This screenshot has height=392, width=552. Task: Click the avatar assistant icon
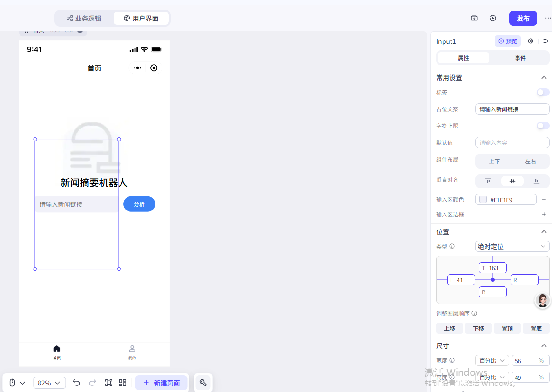[542, 300]
